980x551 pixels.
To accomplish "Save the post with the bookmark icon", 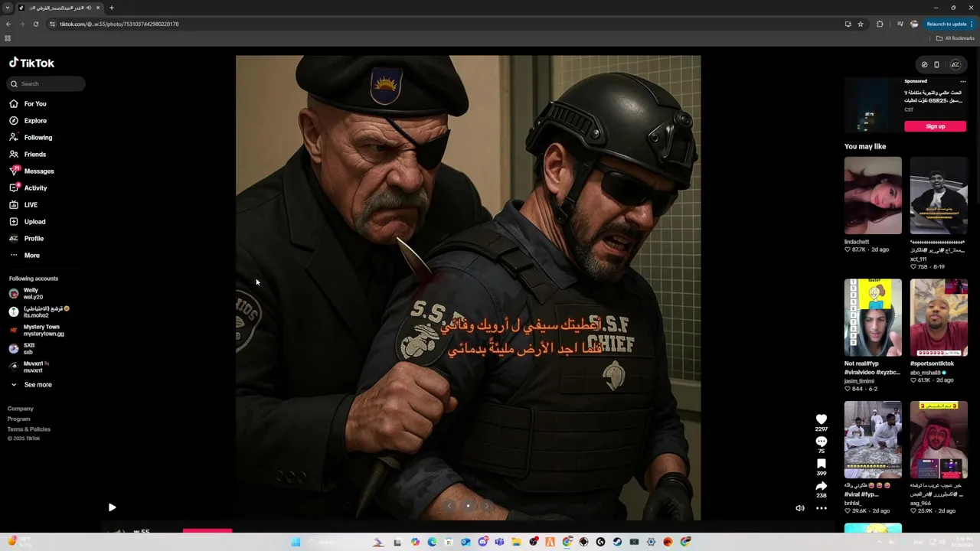I will (x=822, y=464).
